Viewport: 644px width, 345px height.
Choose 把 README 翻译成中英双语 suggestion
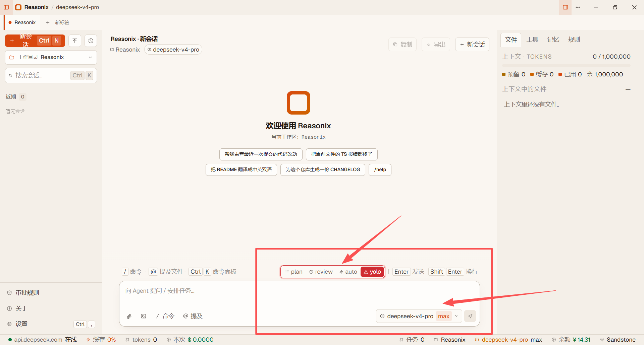point(241,170)
